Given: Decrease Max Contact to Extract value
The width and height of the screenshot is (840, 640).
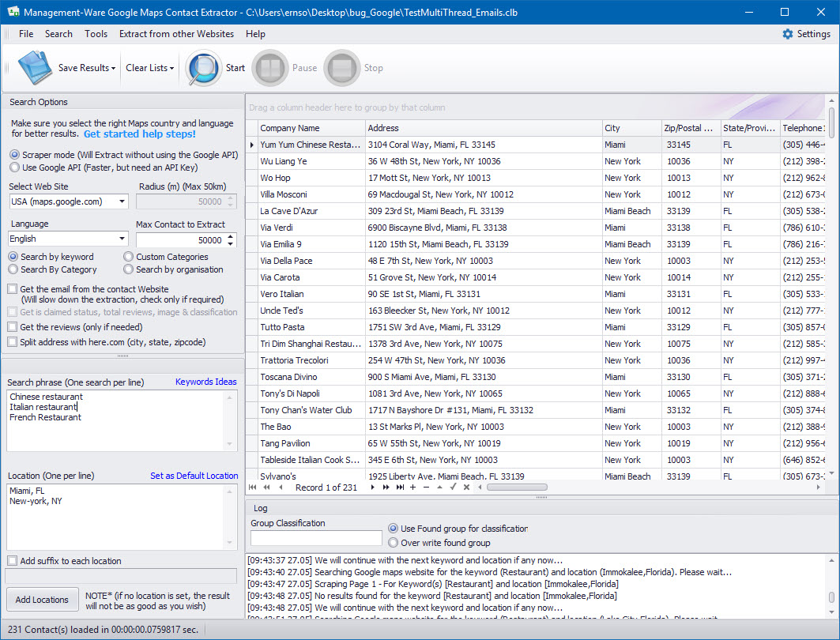Looking at the screenshot, I should 231,243.
